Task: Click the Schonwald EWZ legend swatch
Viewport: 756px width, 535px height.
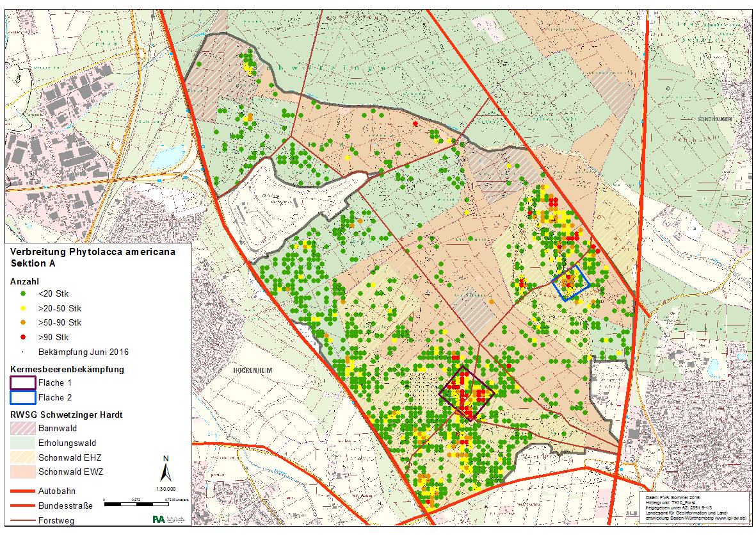Action: (22, 472)
